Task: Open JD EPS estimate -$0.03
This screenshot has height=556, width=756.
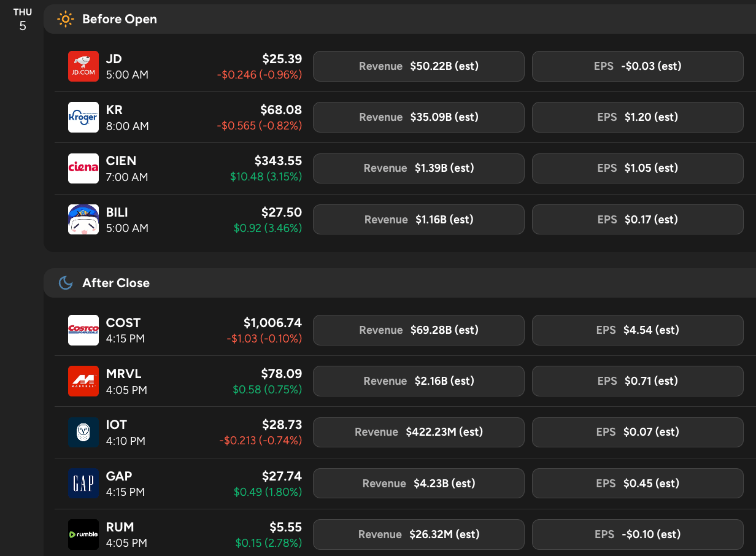Action: 638,66
